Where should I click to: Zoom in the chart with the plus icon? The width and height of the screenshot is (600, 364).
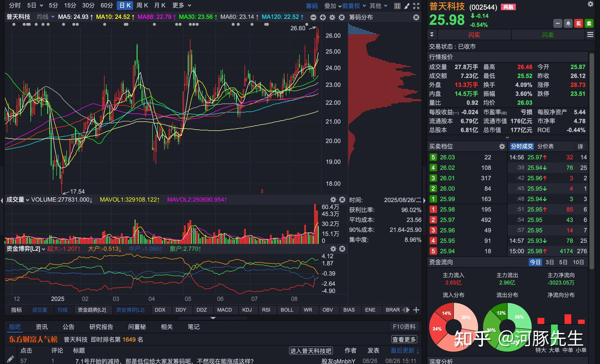coord(322,17)
